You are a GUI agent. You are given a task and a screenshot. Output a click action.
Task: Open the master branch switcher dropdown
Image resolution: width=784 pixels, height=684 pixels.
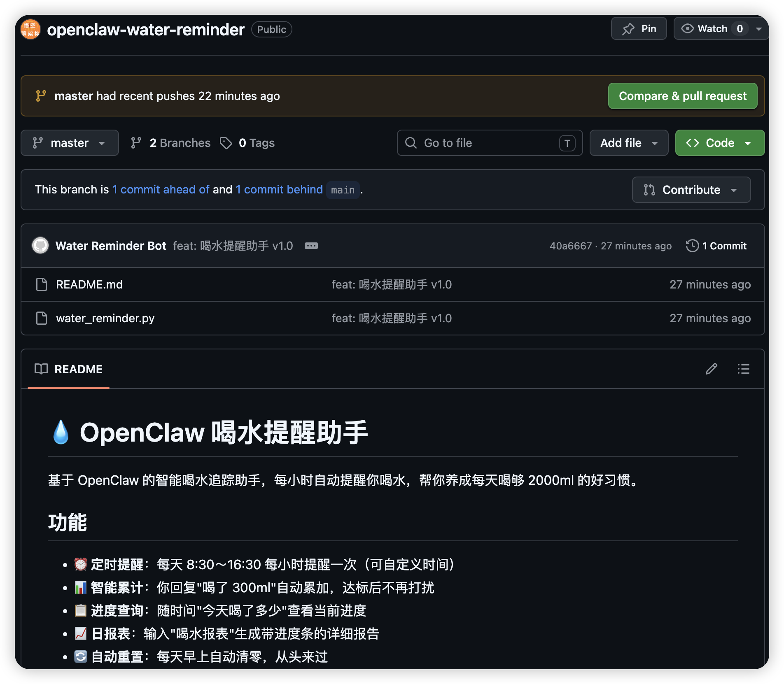click(70, 143)
